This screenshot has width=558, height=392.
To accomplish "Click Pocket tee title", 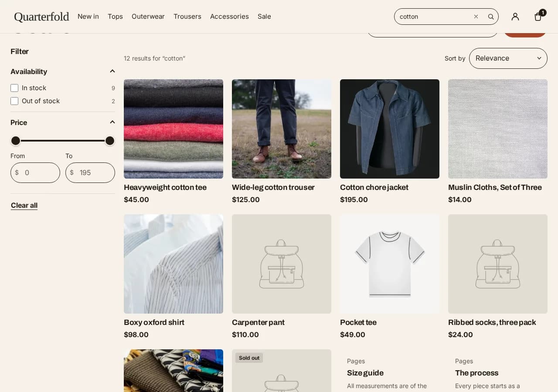I will point(358,322).
